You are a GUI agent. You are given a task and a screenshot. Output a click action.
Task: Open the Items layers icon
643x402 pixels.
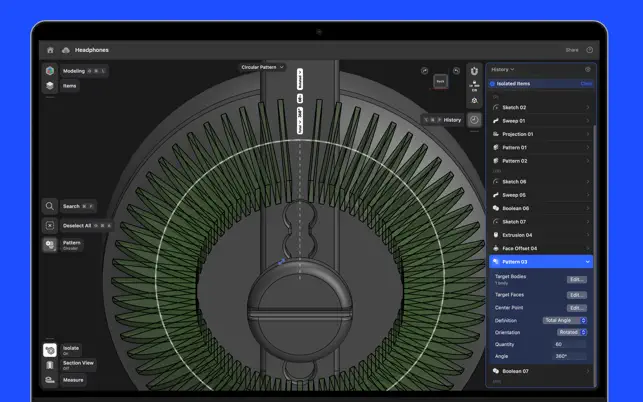pyautogui.click(x=50, y=85)
